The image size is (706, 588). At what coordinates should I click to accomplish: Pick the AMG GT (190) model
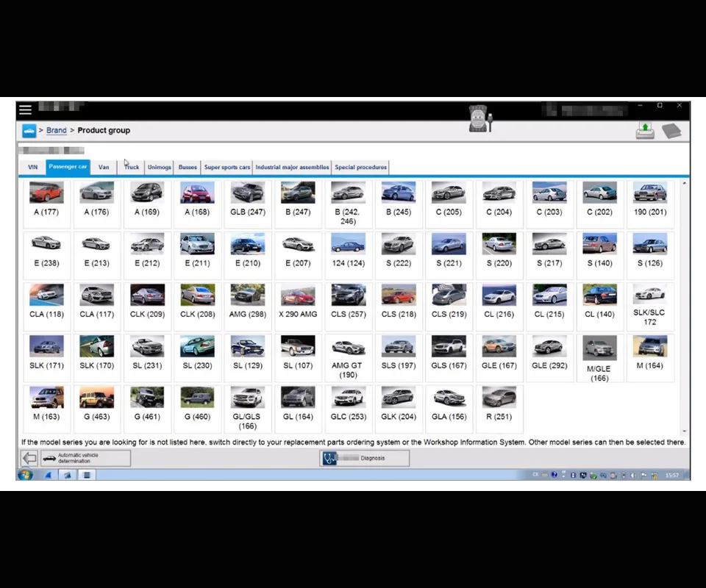(x=348, y=358)
